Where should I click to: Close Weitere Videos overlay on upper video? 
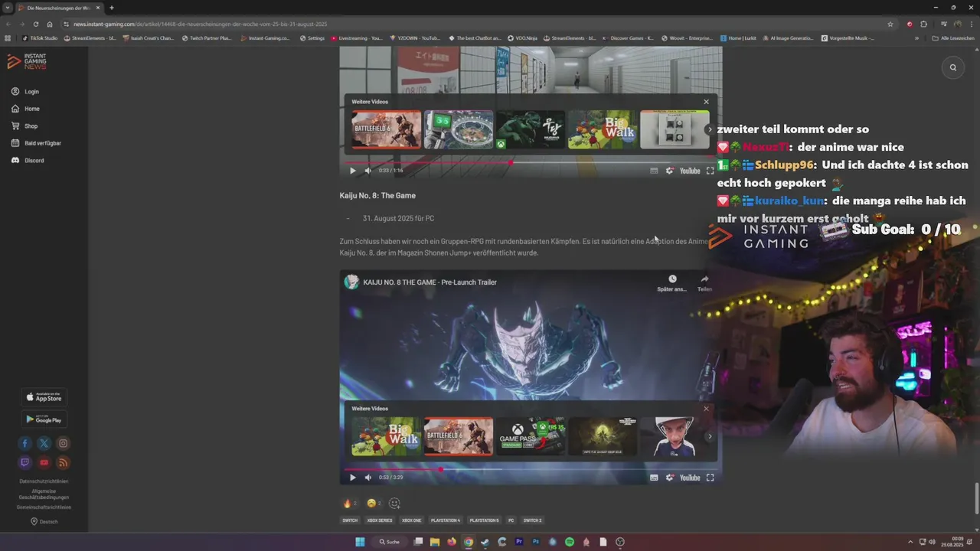click(706, 102)
